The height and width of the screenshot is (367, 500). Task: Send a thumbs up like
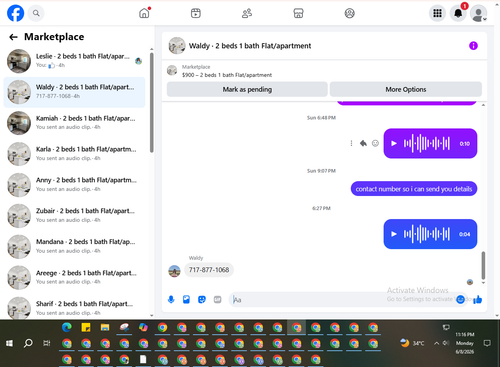point(478,299)
